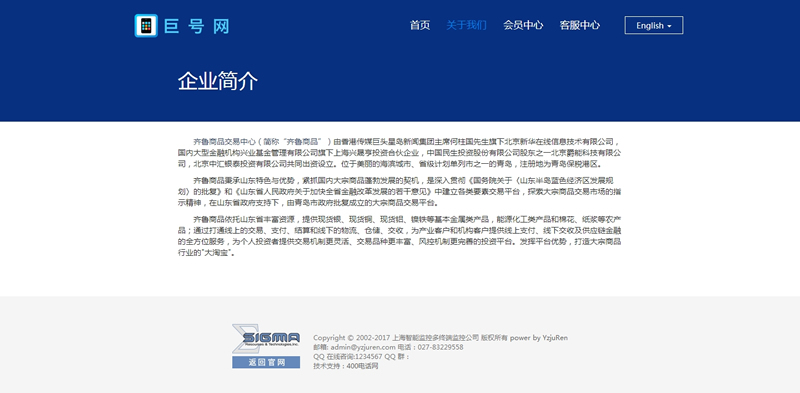Viewport: 800px width, 393px height.
Task: Open the 会员中心 page
Action: (x=523, y=25)
